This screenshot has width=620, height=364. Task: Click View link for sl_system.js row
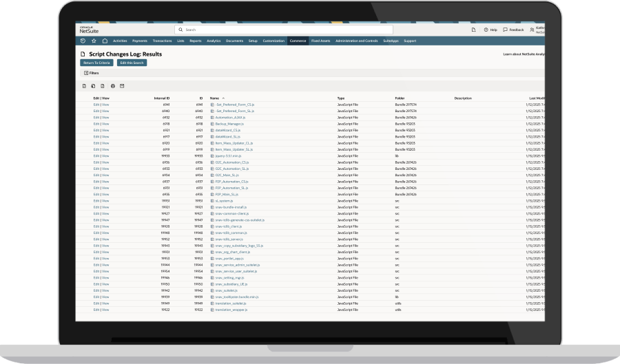[105, 201]
